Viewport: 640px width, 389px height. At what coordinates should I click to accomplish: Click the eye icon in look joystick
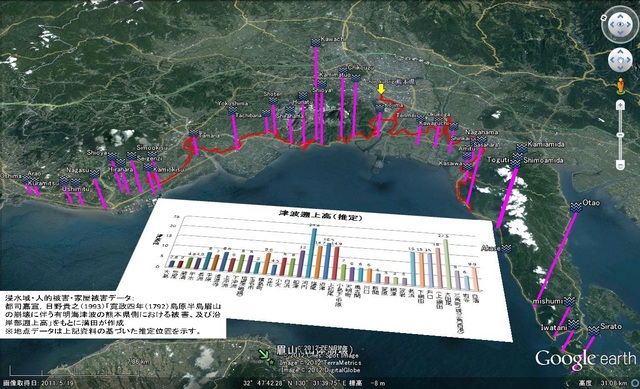pos(620,24)
